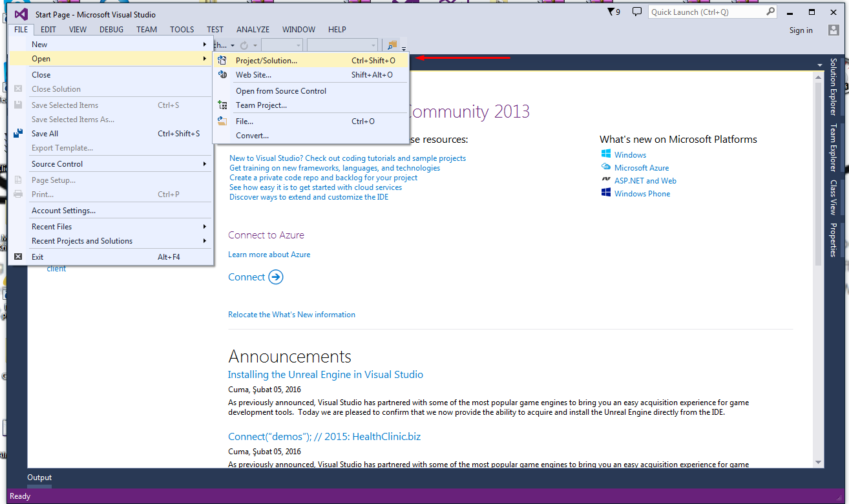Click the Microsoft Azure cloud icon
The height and width of the screenshot is (504, 849).
coord(606,167)
